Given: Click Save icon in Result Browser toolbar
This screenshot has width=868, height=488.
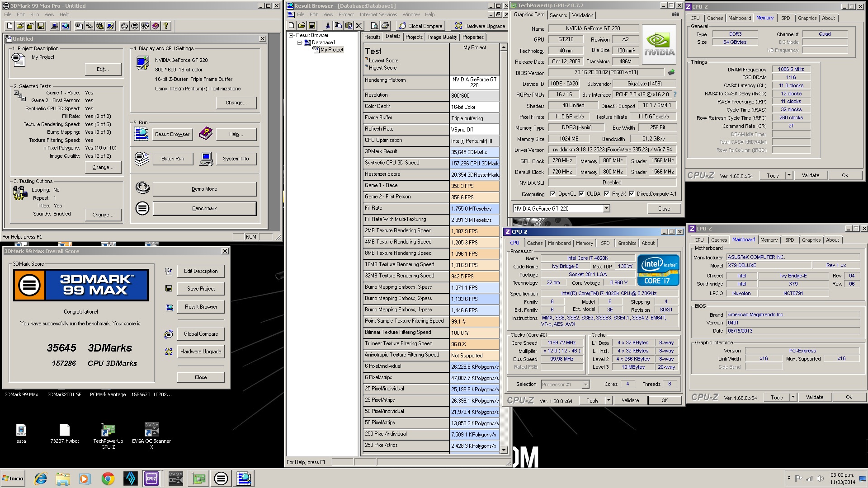Looking at the screenshot, I should click(312, 26).
